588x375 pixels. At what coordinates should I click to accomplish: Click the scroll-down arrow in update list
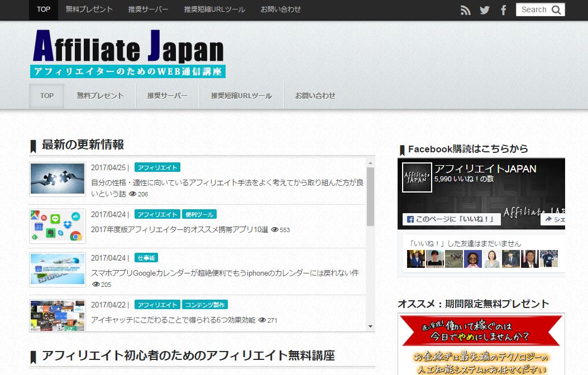tap(370, 326)
